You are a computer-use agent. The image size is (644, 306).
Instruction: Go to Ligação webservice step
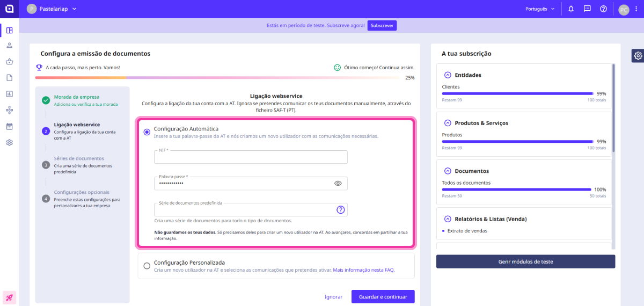tap(82, 131)
